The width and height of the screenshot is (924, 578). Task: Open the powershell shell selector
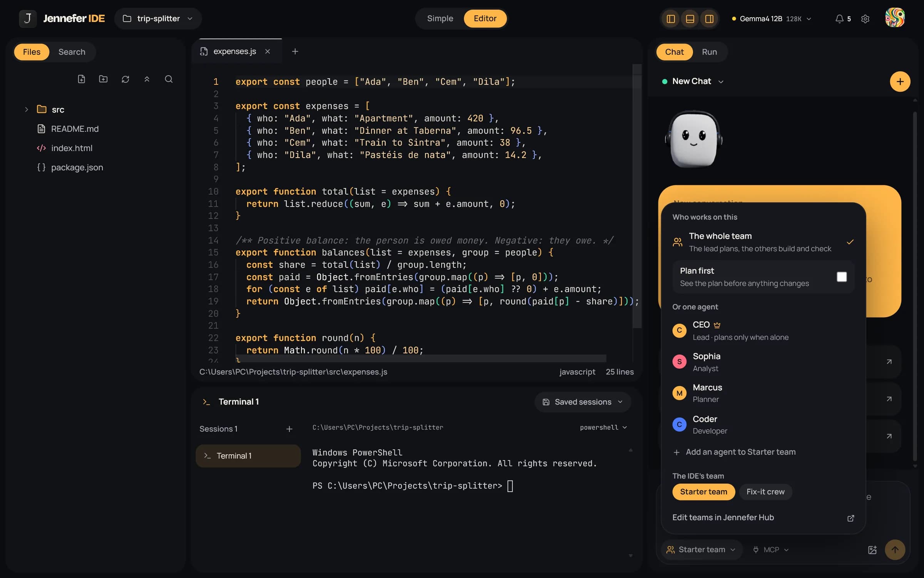tap(603, 427)
